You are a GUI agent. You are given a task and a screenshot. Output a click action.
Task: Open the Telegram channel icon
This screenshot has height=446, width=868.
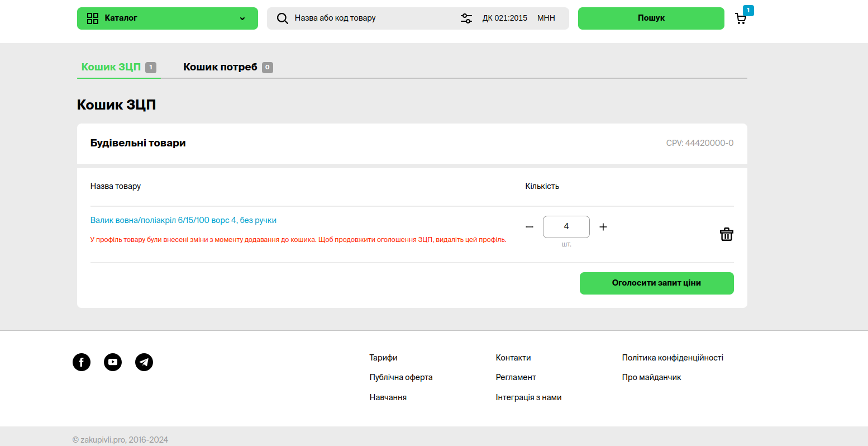[144, 362]
